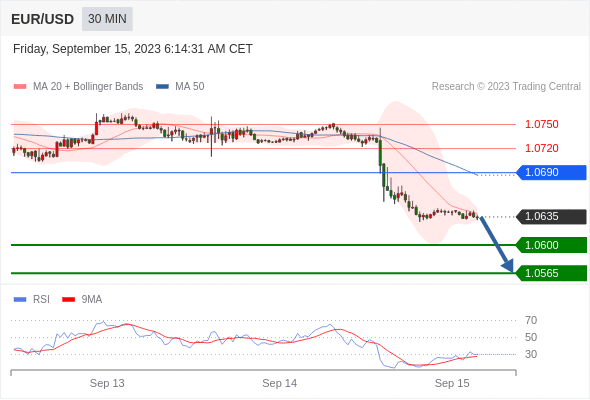Click the blue 1.0690 pivot price tag
The width and height of the screenshot is (590, 400).
[x=551, y=172]
